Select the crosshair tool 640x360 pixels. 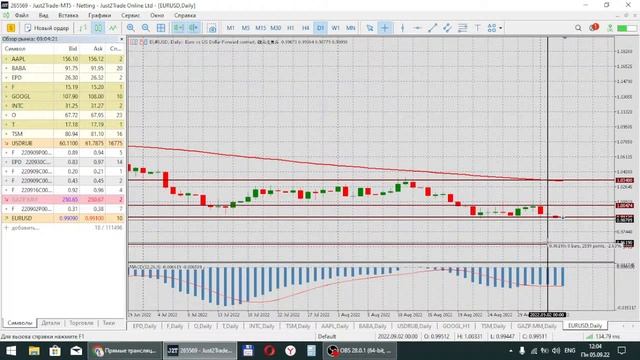click(x=385, y=28)
